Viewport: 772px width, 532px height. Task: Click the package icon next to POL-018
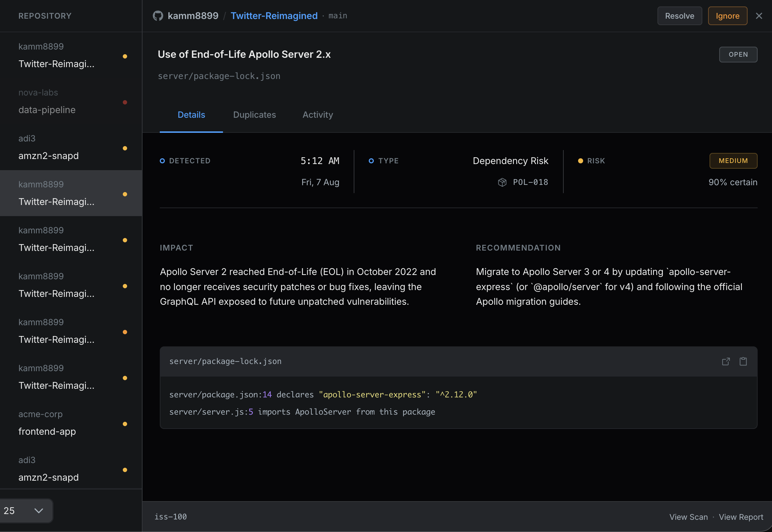[502, 182]
